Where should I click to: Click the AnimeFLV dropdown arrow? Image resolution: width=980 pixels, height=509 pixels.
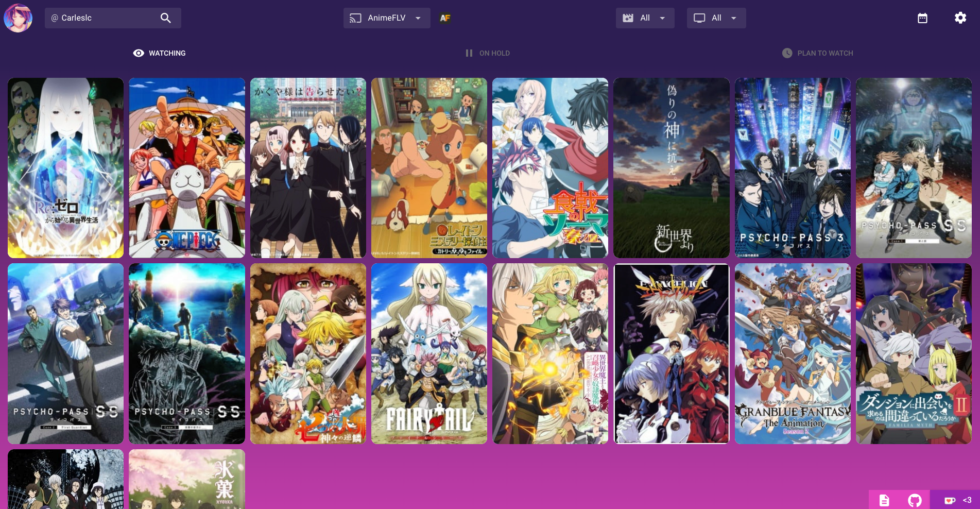tap(418, 18)
